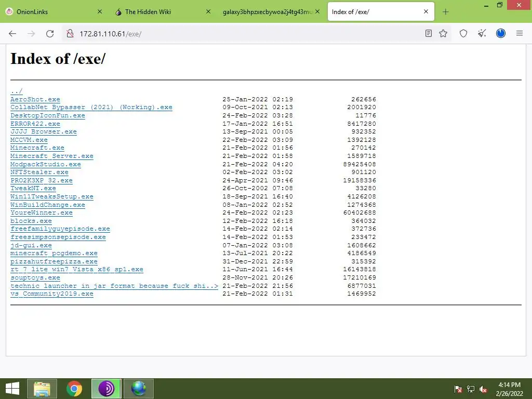Click the technic_launcher_in_jar_format link
The width and height of the screenshot is (532, 399).
pyautogui.click(x=114, y=286)
